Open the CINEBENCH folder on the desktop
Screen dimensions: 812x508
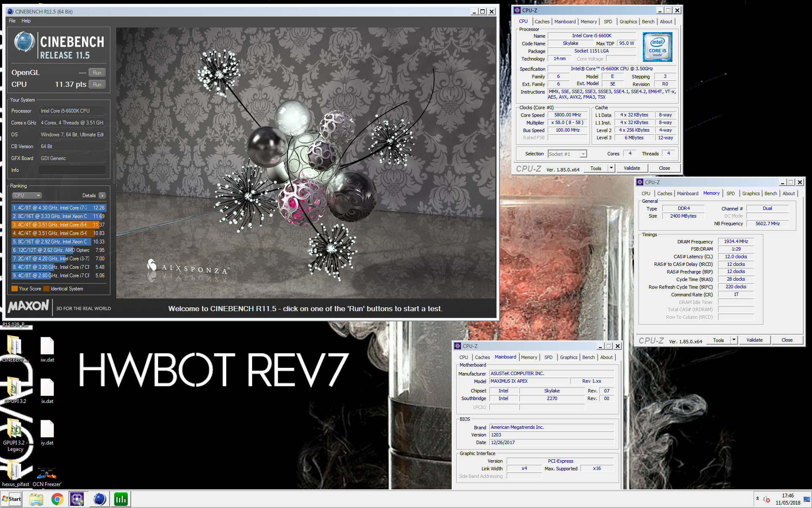(x=15, y=348)
